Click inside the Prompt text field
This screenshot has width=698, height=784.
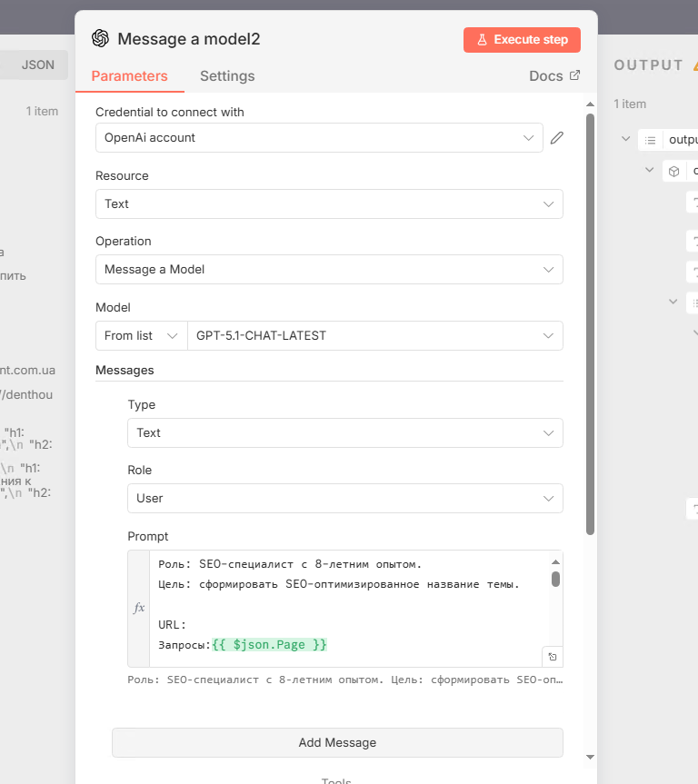[350, 608]
